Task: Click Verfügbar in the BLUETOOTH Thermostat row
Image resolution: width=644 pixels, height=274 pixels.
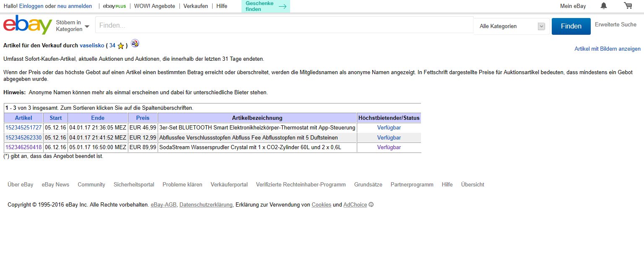Action: [x=389, y=127]
